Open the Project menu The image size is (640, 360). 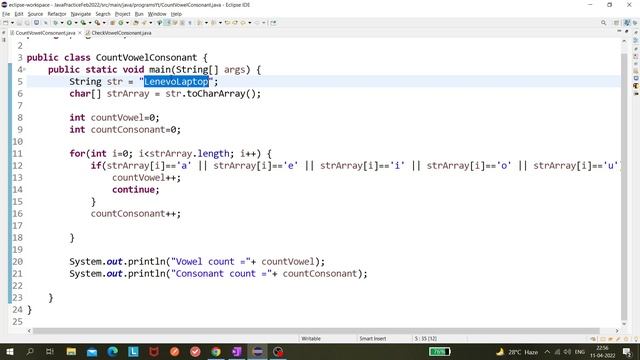coord(122,14)
